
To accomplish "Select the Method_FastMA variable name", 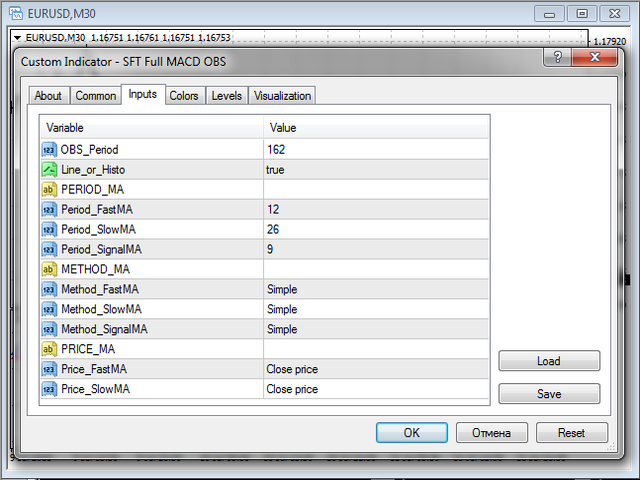I will 100,289.
